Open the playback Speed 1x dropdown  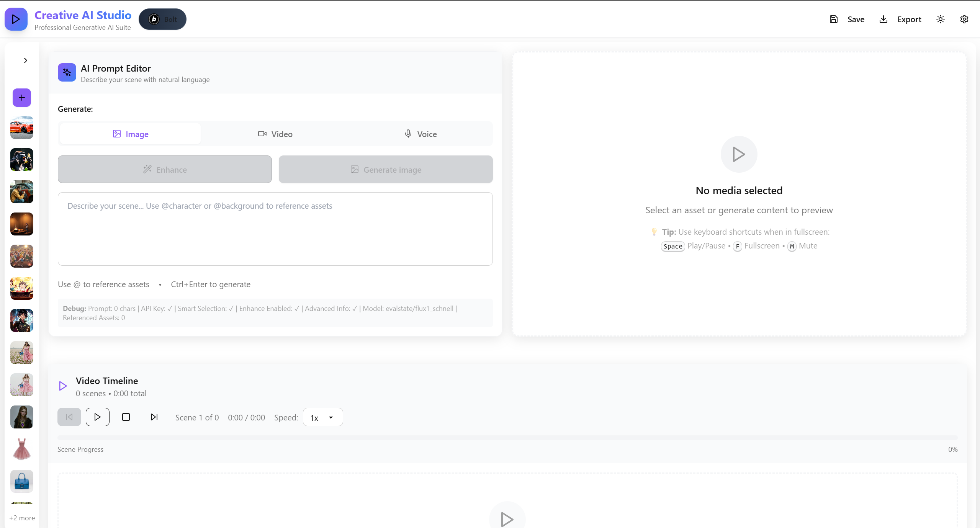(x=322, y=417)
